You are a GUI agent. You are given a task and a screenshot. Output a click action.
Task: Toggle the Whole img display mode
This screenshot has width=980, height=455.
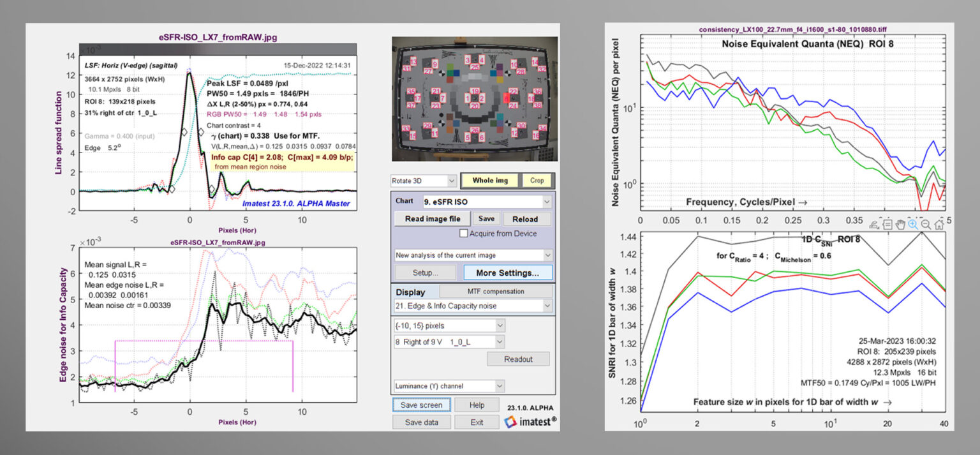coord(489,181)
